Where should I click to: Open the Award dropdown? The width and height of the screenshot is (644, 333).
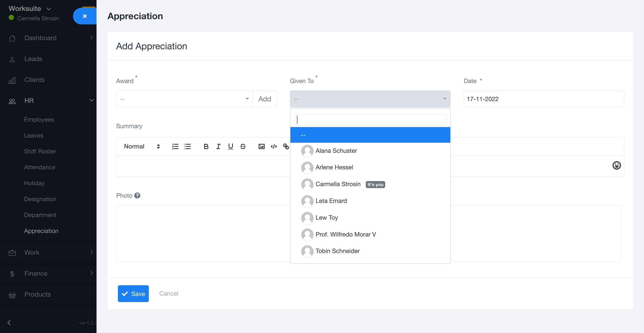point(185,99)
